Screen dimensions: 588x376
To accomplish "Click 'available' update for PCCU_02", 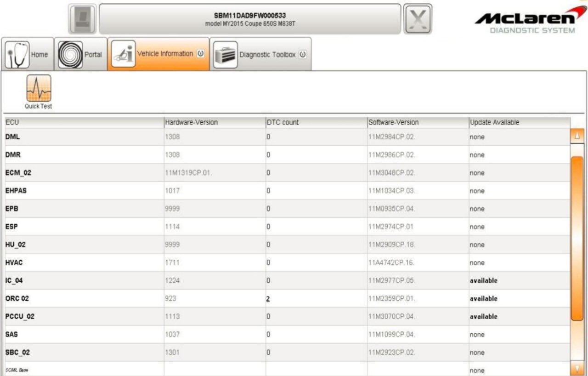I will click(483, 317).
